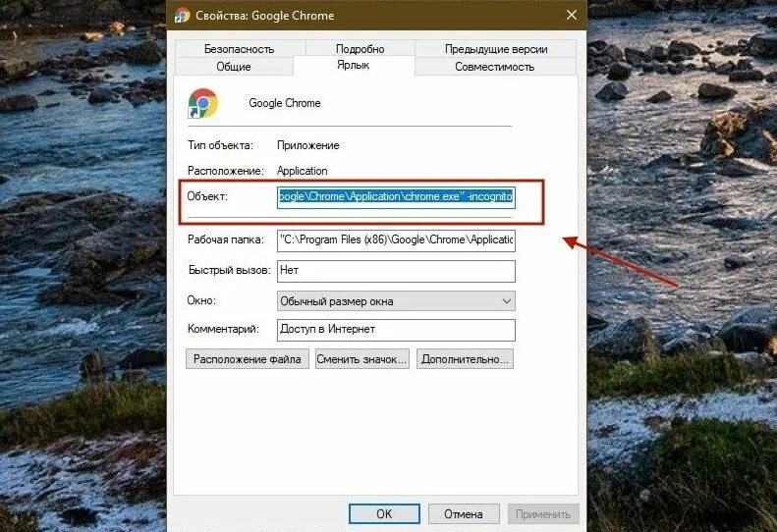The height and width of the screenshot is (532, 777).
Task: Click the Комментарий label
Action: pyautogui.click(x=223, y=329)
